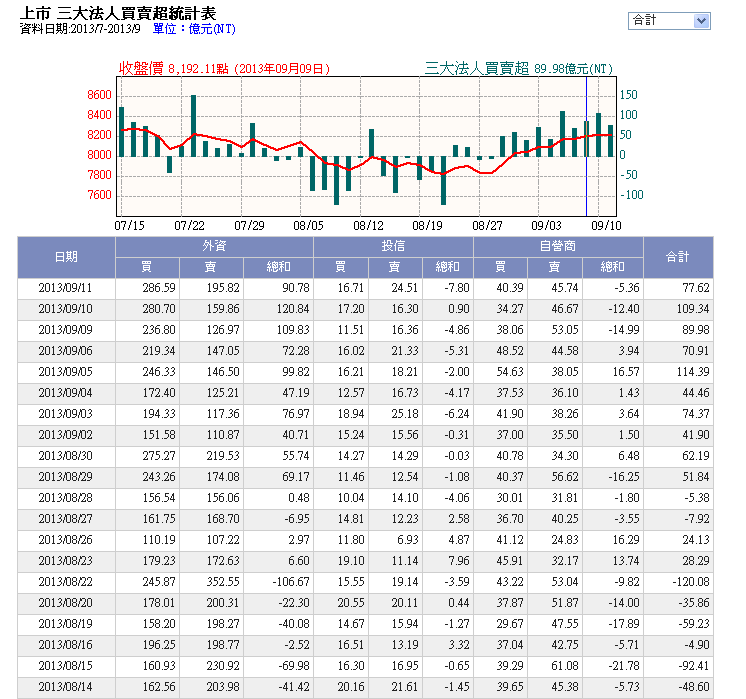Click the total value 114.39
746x699 pixels.
click(x=693, y=372)
